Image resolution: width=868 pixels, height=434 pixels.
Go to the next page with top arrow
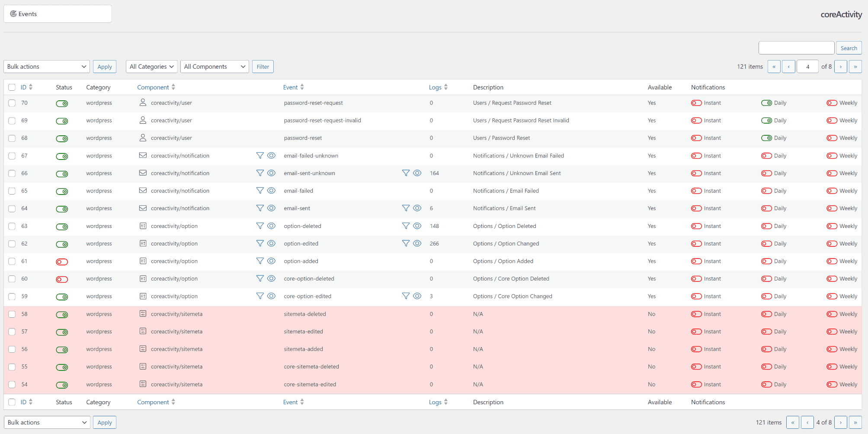point(841,67)
